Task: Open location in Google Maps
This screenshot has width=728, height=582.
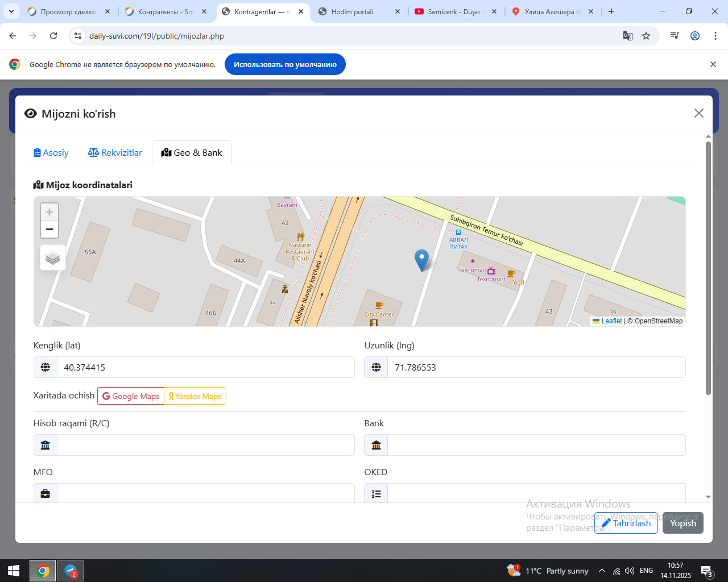Action: tap(131, 396)
